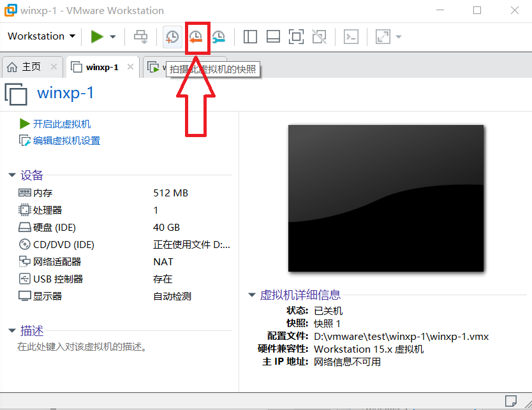
Task: Open snapshot manager wrench-clock icon
Action: click(219, 36)
